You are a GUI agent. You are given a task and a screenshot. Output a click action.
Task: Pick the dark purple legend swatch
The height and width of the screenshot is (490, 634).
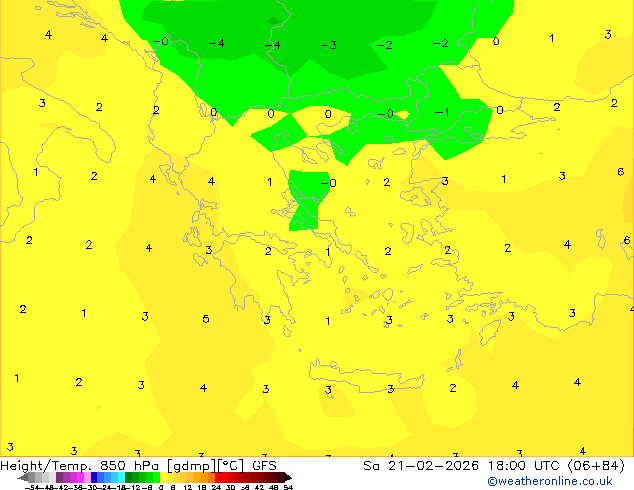tap(59, 477)
